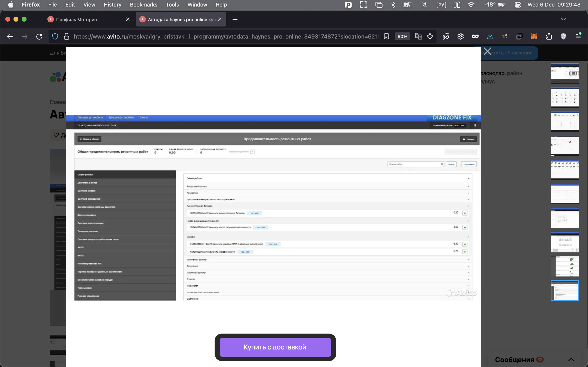Toggle Wi-Fi from the menu bar
The width and height of the screenshot is (588, 367).
tap(471, 5)
